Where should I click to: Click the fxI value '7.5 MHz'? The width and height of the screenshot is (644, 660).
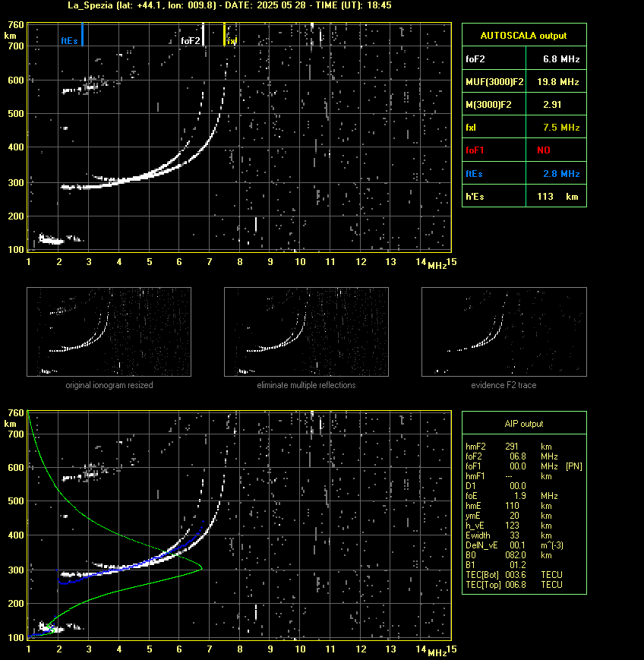pyautogui.click(x=561, y=127)
